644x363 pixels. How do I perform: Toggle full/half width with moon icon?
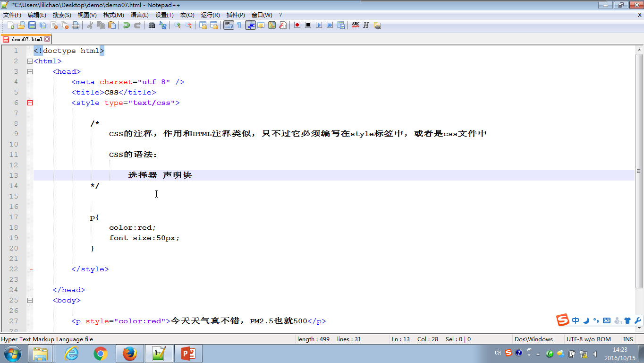(x=586, y=320)
